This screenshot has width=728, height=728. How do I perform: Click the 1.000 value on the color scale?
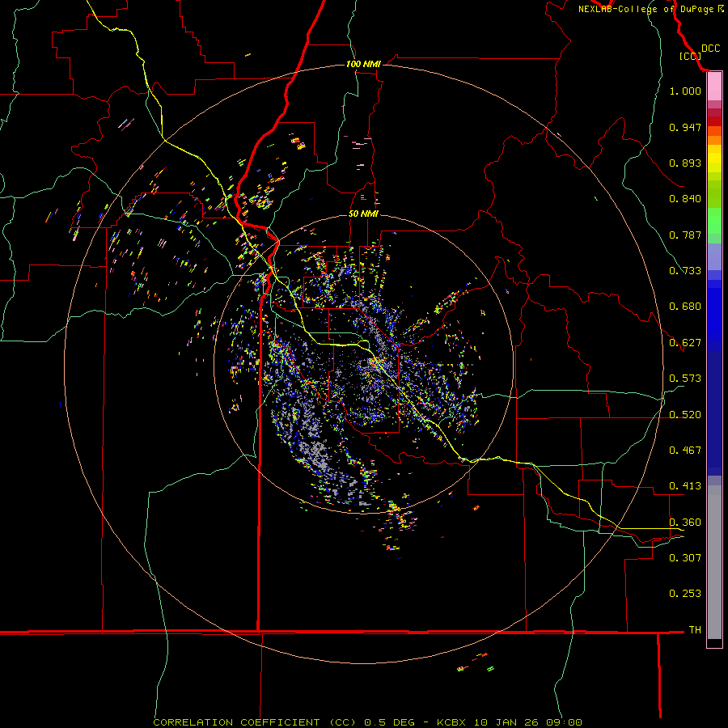(685, 91)
